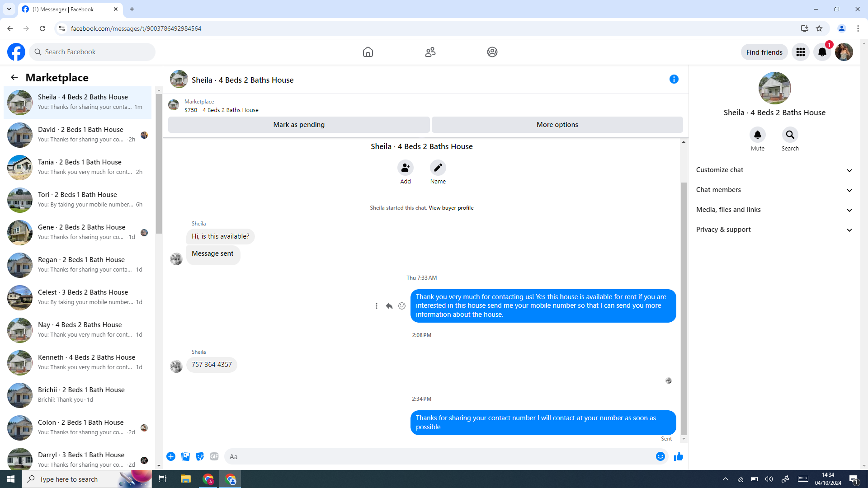Click the 757 364 4357 message bubble
Screen dimensions: 868x488
[212, 365]
